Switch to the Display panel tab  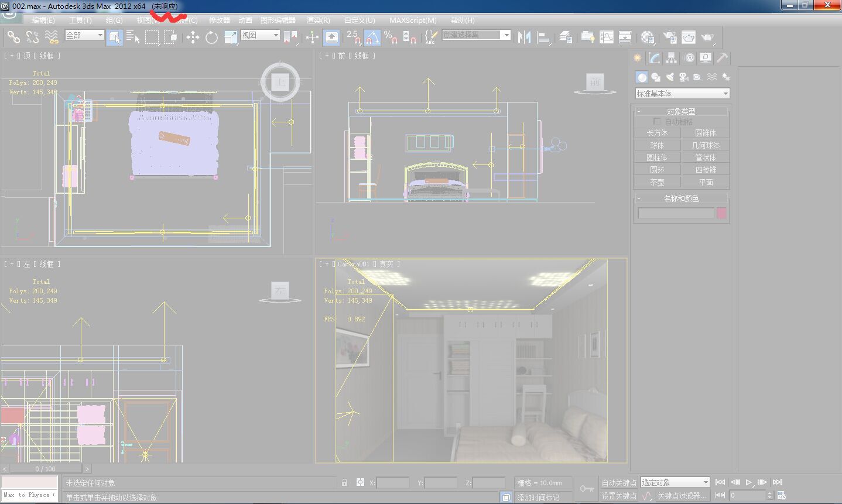[x=706, y=58]
